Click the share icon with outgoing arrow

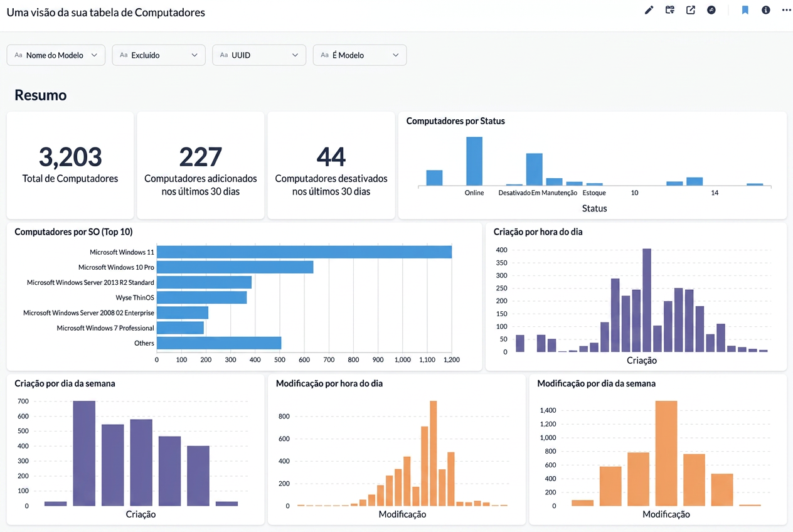[691, 10]
